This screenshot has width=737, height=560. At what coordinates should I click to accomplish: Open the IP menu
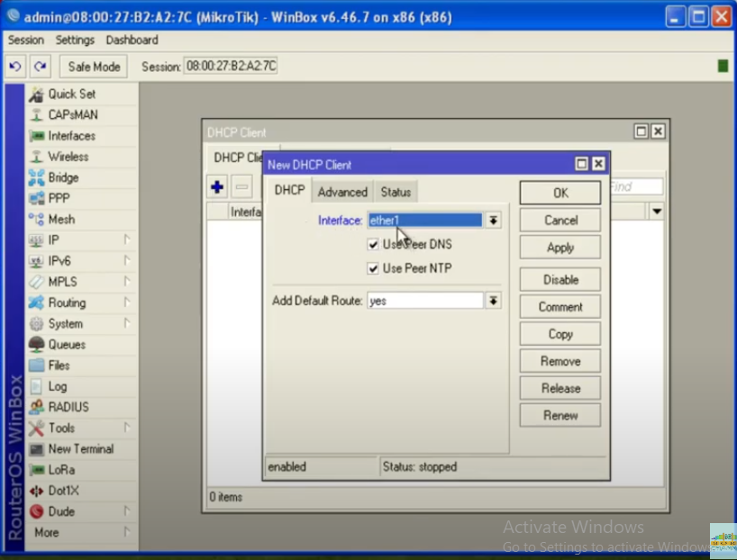[81, 240]
